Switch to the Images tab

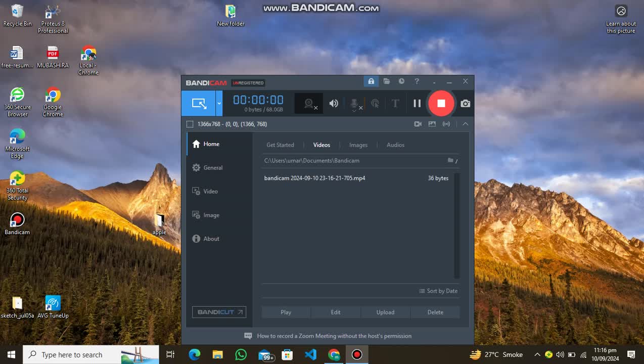[358, 145]
